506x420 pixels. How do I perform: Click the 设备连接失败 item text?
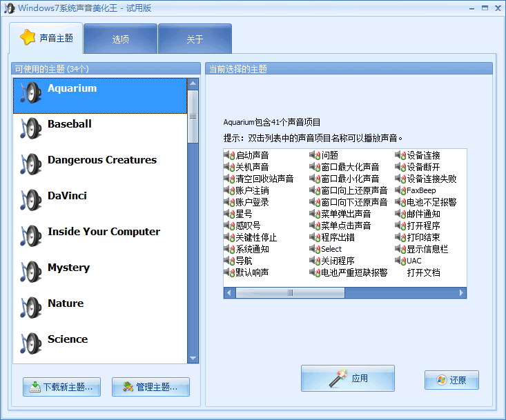tap(431, 179)
